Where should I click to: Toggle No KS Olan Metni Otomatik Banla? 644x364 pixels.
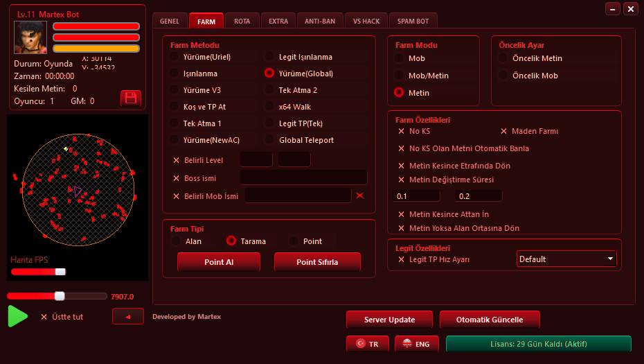[x=401, y=148]
